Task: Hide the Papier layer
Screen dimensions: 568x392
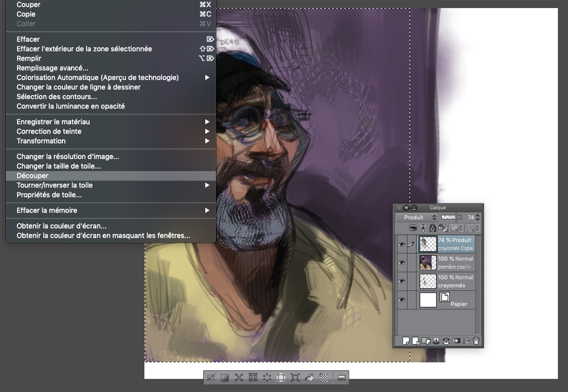Action: [x=402, y=300]
